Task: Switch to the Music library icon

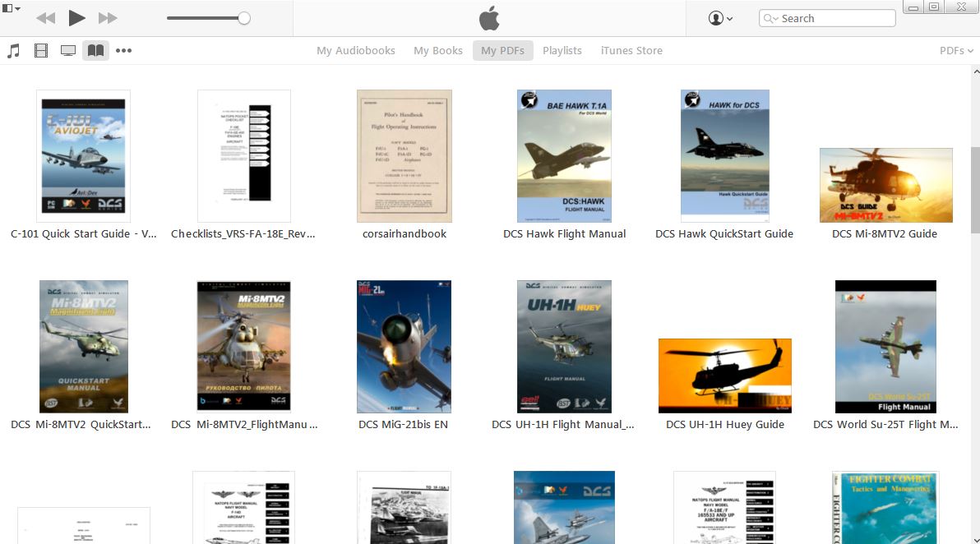Action: (x=13, y=51)
